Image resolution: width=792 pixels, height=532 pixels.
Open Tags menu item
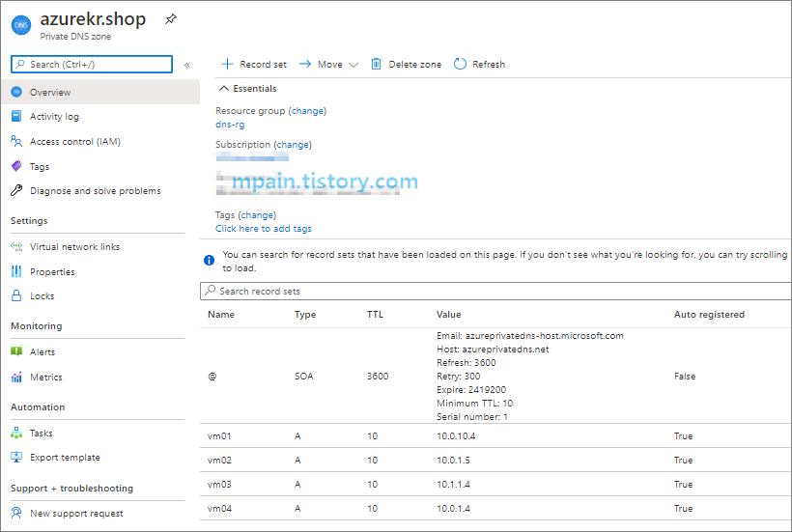[40, 167]
